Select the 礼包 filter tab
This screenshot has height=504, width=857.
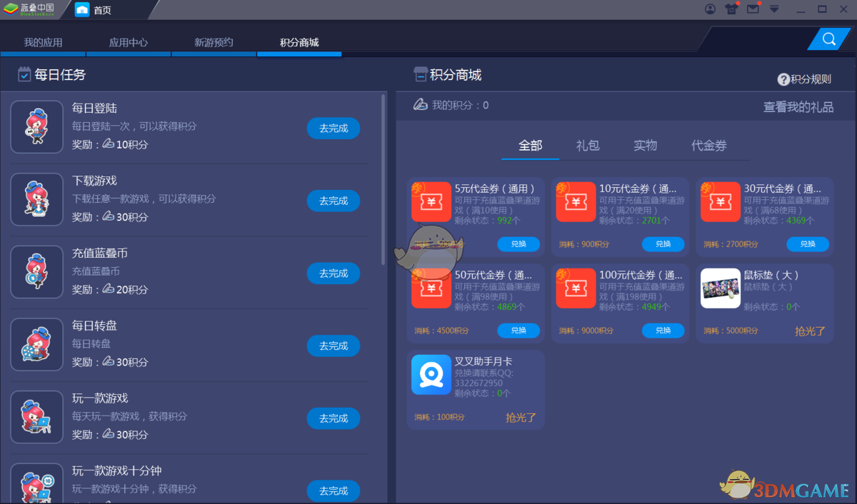click(x=587, y=145)
